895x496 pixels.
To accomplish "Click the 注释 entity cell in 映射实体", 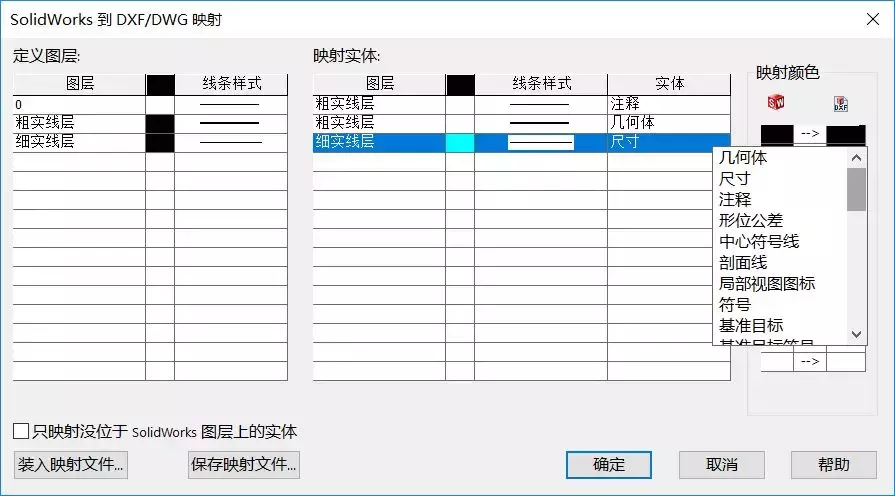I will 669,104.
